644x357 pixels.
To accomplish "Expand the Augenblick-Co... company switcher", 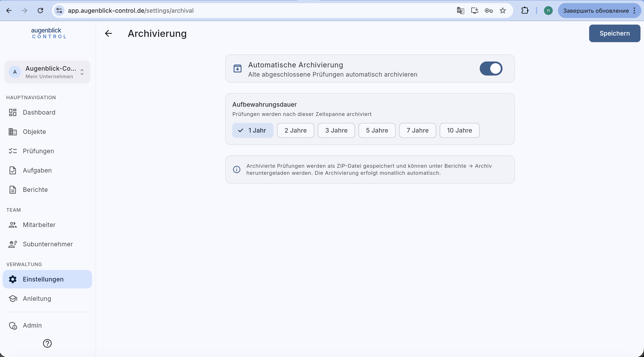I will (x=47, y=72).
